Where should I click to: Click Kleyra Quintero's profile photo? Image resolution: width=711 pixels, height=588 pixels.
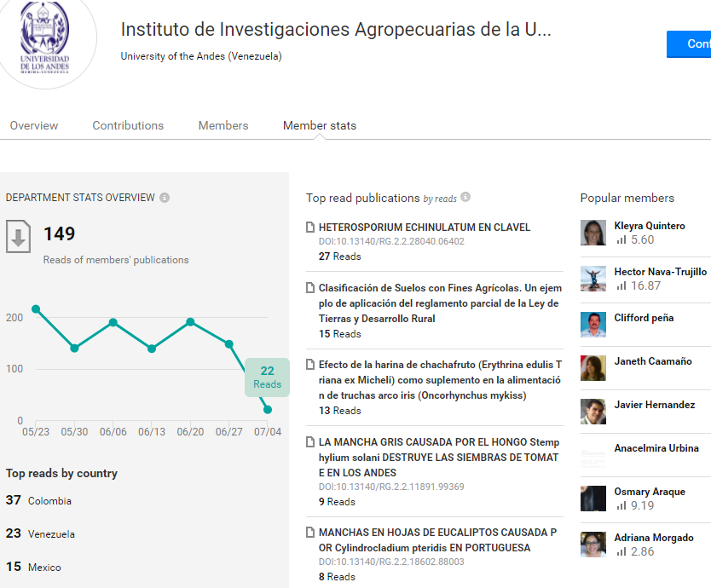[x=593, y=233]
